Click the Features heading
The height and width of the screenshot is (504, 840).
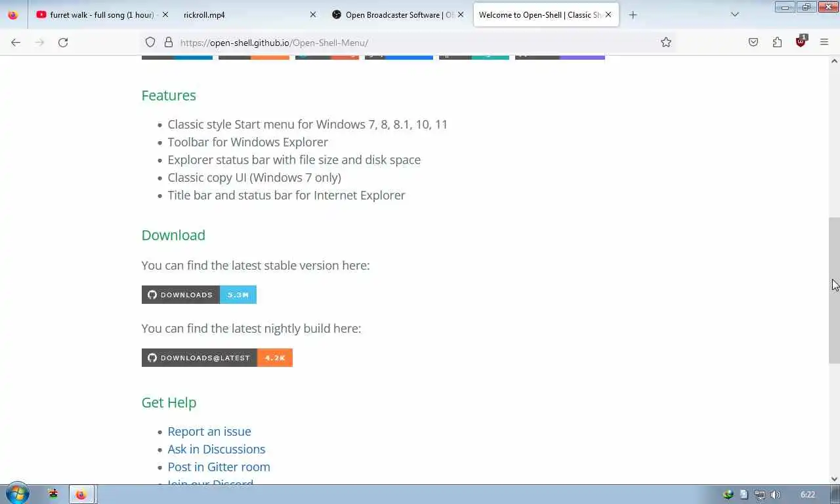pyautogui.click(x=169, y=95)
